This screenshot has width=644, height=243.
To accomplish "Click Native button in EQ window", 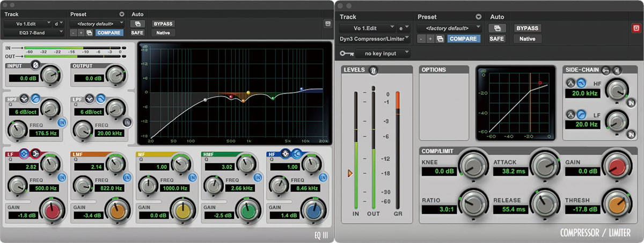I will click(x=163, y=33).
